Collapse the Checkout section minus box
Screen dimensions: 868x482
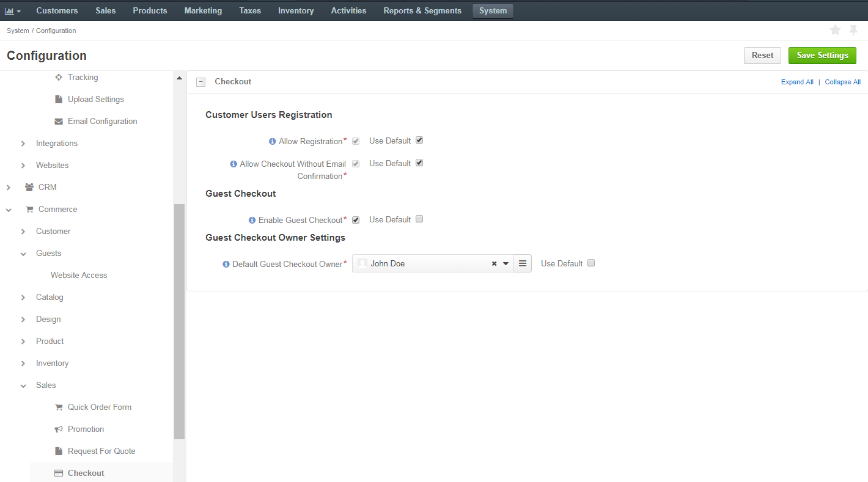click(x=200, y=82)
